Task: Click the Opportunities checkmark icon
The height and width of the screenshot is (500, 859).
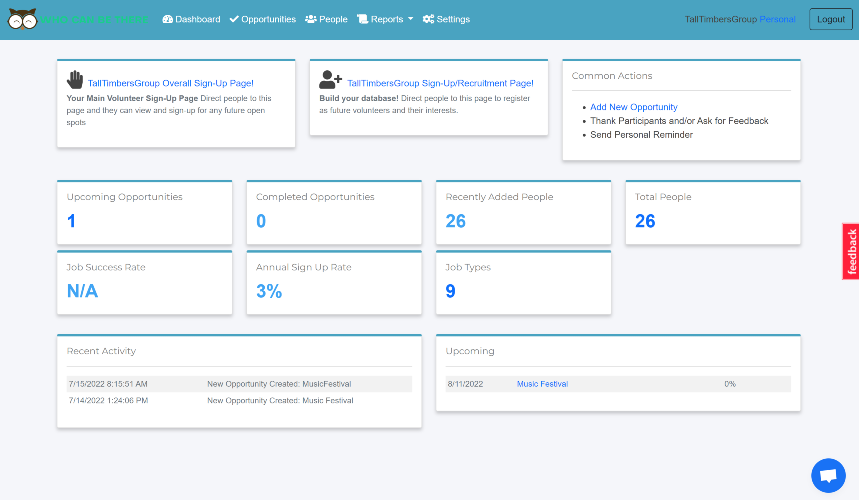Action: coord(234,19)
